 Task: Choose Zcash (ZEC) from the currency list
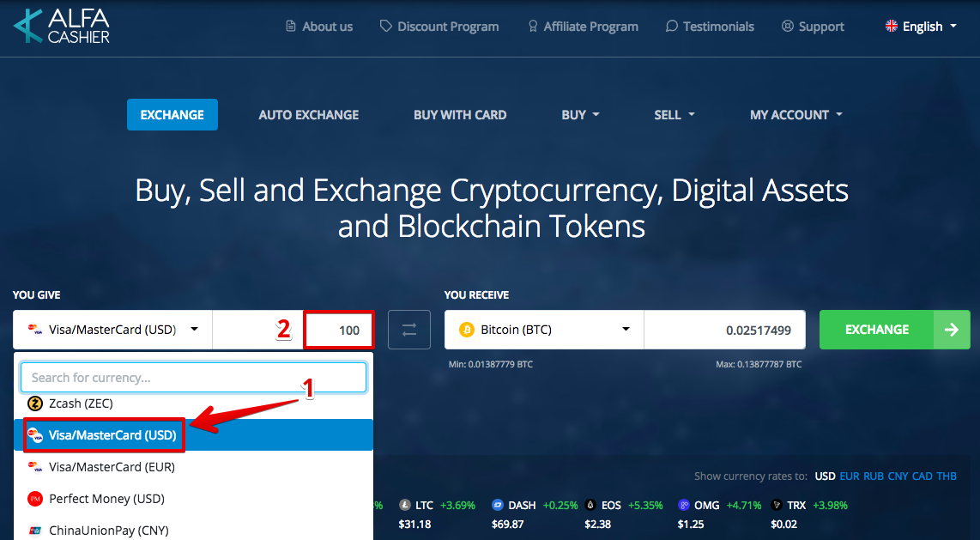[193, 403]
